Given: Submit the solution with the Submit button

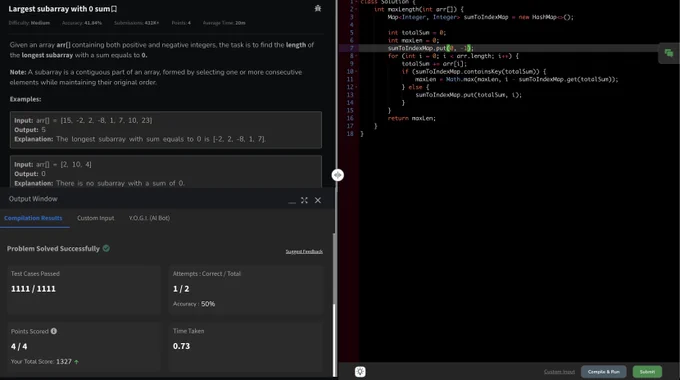Looking at the screenshot, I should (647, 372).
